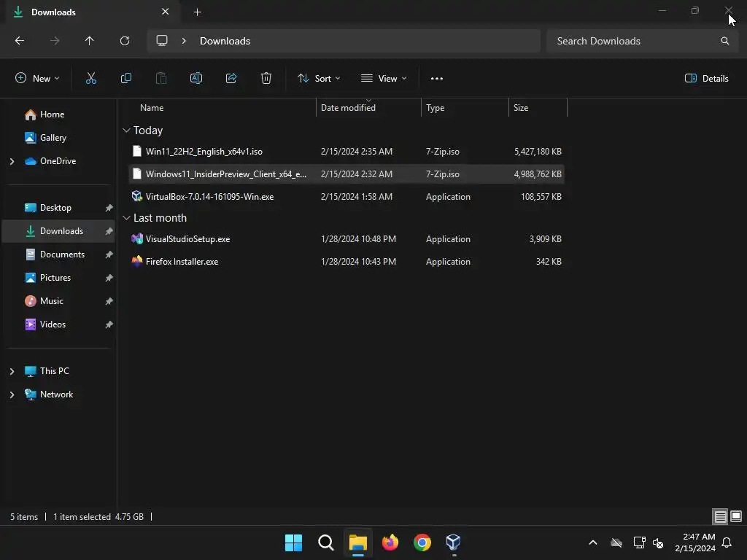Screen dimensions: 747x560
Task: Open Videos folder in sidebar
Action: (x=53, y=324)
